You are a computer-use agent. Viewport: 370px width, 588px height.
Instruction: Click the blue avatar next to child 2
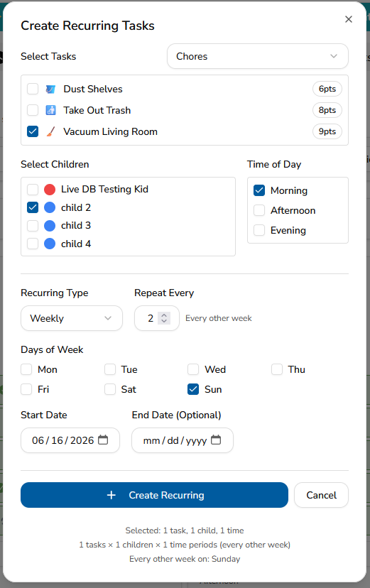(x=50, y=207)
